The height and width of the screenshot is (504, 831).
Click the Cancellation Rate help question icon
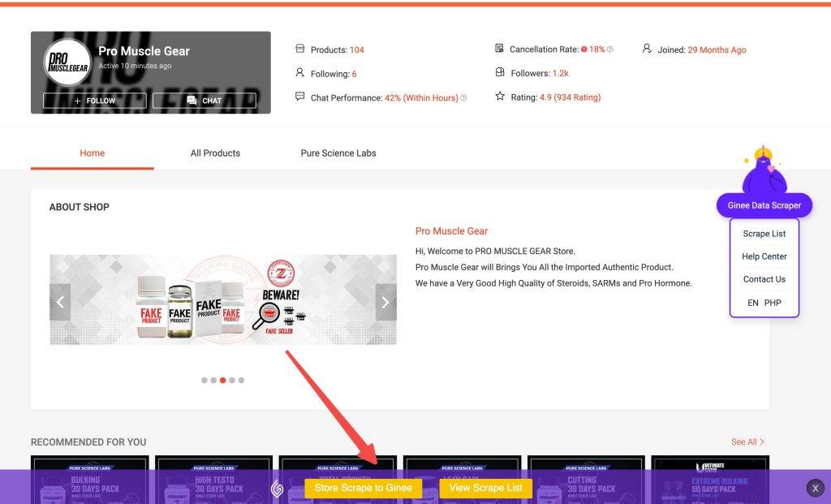pyautogui.click(x=610, y=50)
